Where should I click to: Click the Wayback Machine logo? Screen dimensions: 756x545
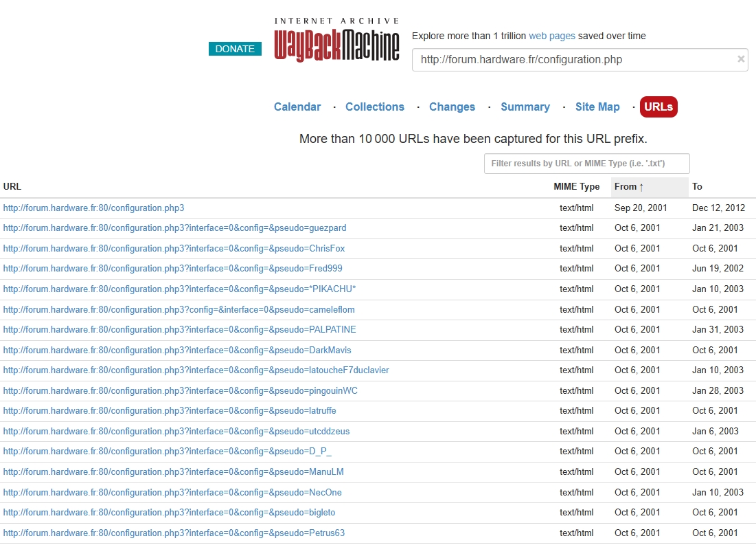pos(336,40)
